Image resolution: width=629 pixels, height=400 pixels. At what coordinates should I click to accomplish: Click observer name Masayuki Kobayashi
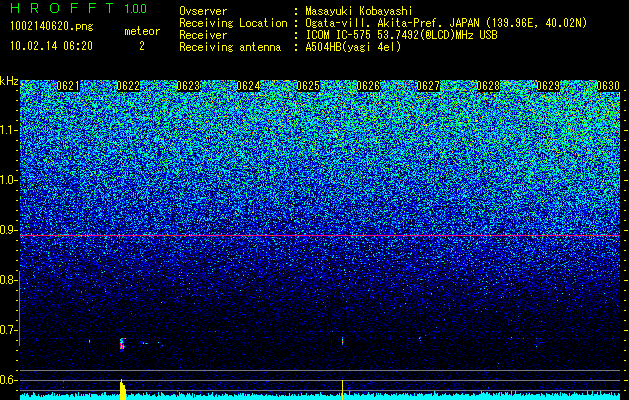coord(358,11)
